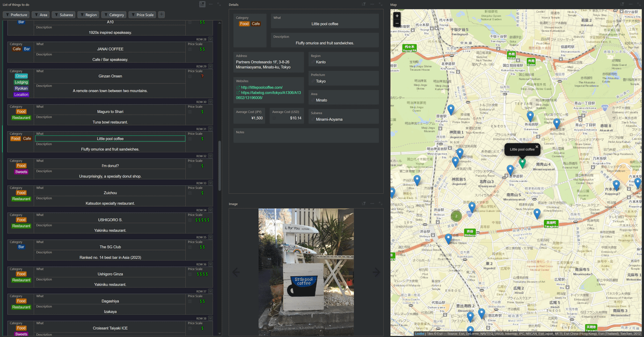Tick the Price Scale checkbox for JANAI COFFEE
Screen dimensions: 644x337
coord(190,49)
